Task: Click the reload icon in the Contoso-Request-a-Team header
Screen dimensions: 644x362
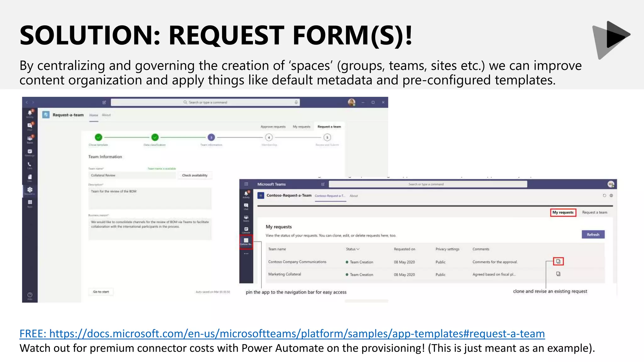Action: 604,195
